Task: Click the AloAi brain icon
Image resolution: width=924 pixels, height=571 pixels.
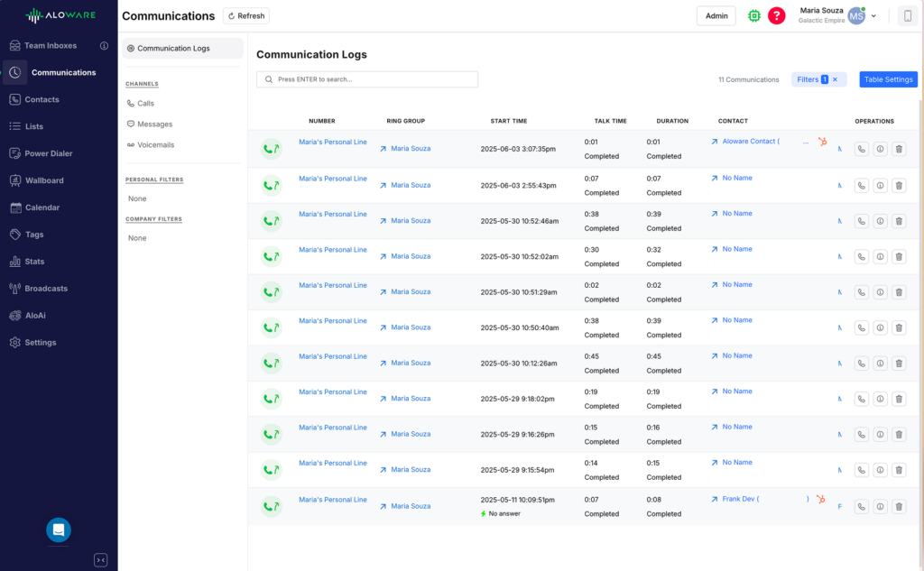Action: click(15, 315)
